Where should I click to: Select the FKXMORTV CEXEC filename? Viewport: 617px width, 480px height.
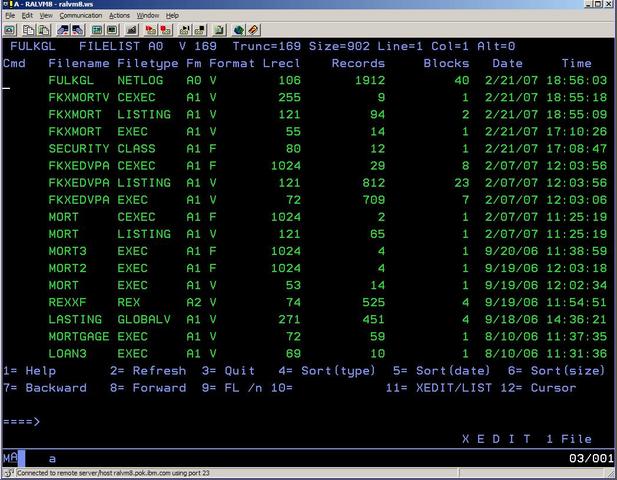click(79, 97)
